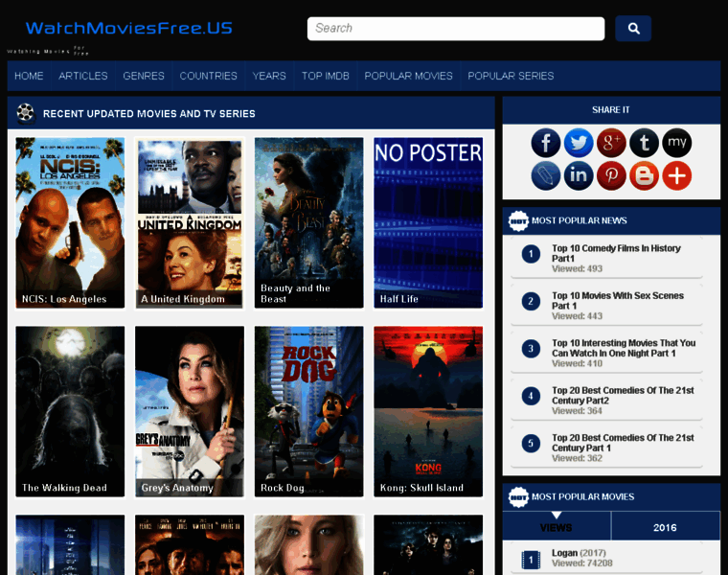Click the WatchMoviesFree.US logo
The height and width of the screenshot is (575, 728).
pyautogui.click(x=128, y=29)
